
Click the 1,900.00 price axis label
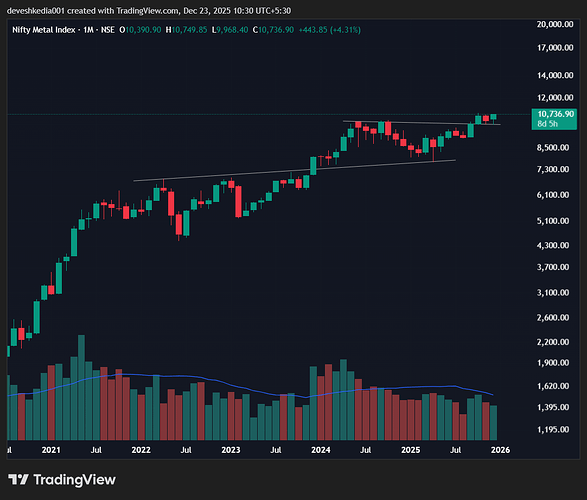(x=553, y=363)
